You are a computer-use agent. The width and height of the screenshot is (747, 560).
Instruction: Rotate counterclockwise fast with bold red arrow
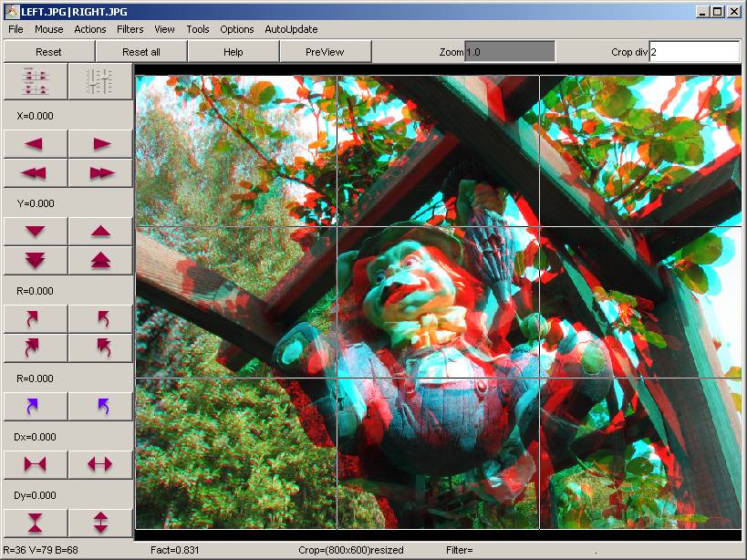tap(100, 347)
